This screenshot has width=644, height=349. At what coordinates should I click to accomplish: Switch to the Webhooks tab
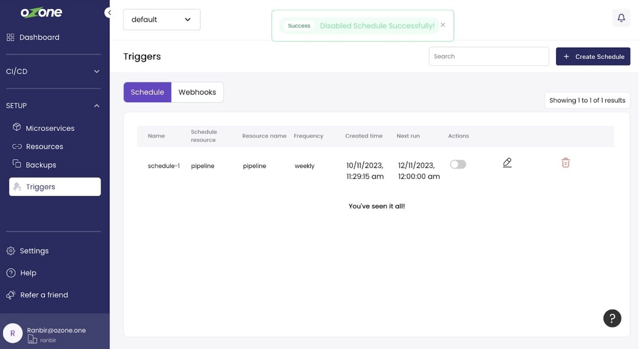(197, 92)
